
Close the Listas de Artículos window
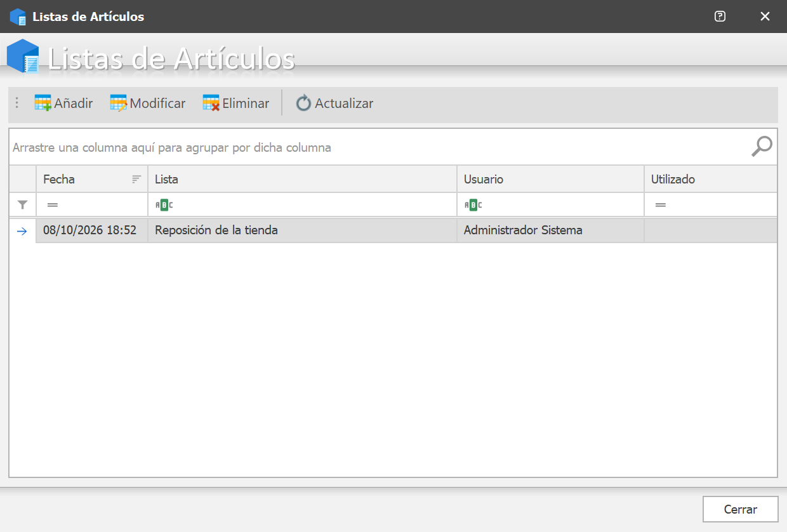click(x=765, y=17)
